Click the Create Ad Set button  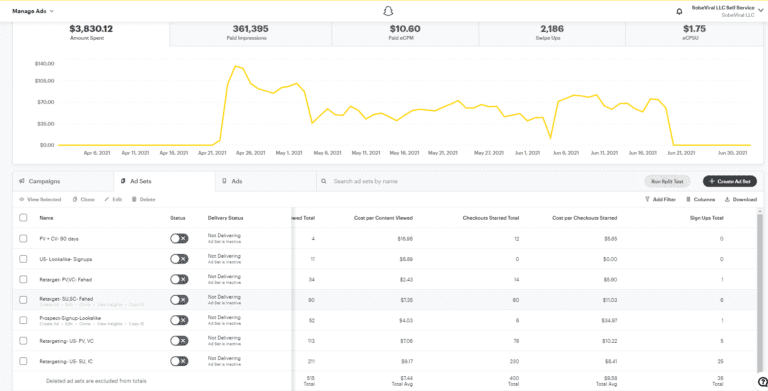click(730, 181)
